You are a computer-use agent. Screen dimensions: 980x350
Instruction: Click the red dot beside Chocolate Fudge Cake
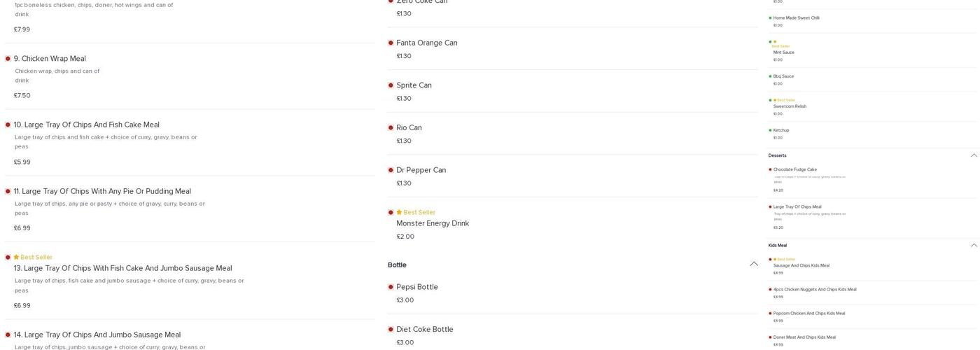click(x=770, y=169)
